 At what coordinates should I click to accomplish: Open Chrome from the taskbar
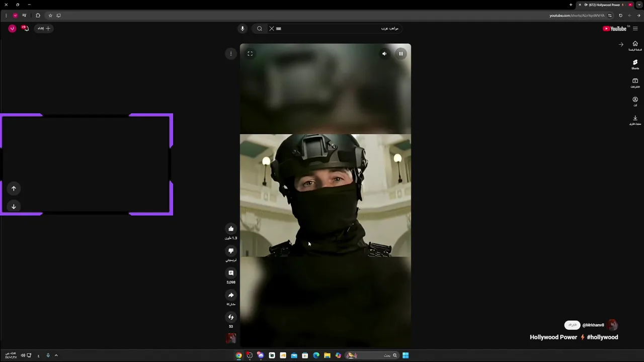(238, 355)
